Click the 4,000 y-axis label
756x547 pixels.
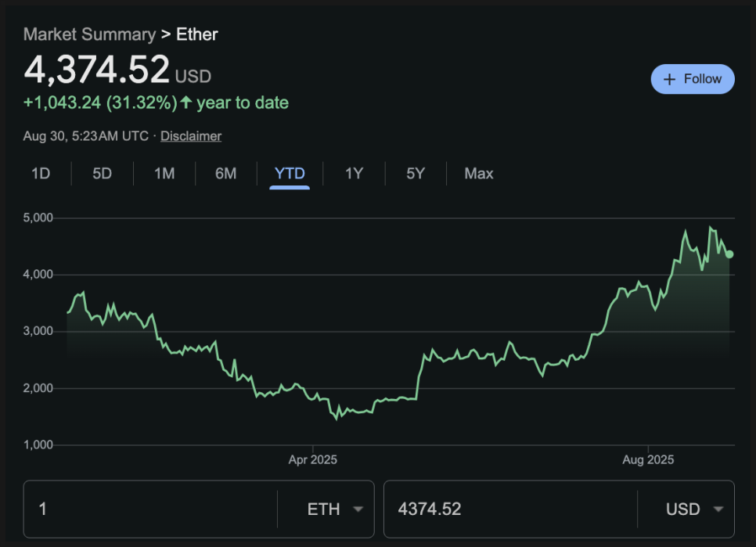[x=38, y=275]
